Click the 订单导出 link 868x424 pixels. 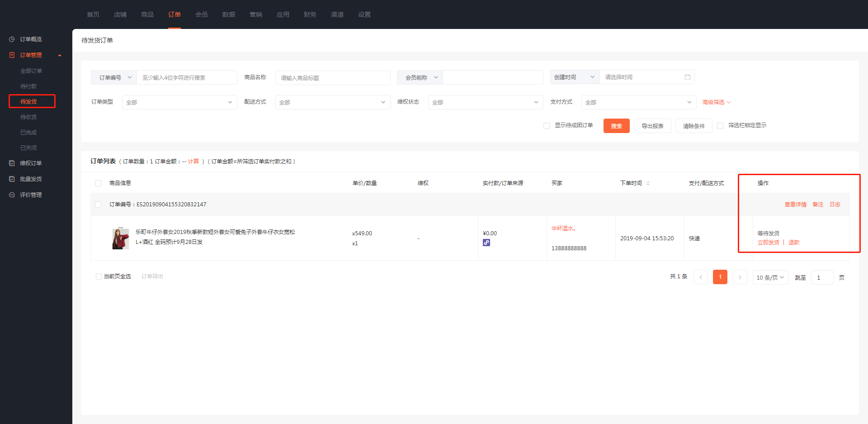(x=152, y=276)
